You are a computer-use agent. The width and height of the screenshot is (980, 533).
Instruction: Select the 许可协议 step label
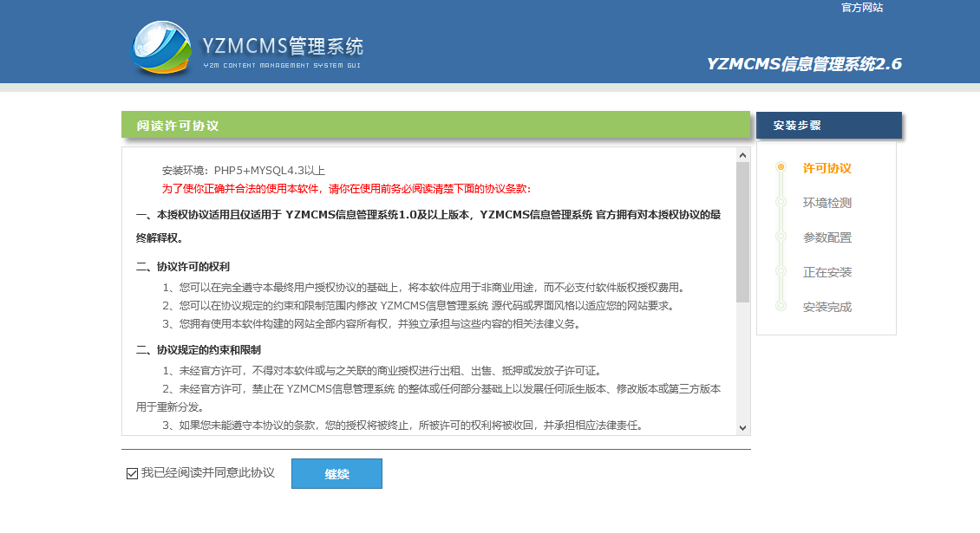tap(826, 168)
